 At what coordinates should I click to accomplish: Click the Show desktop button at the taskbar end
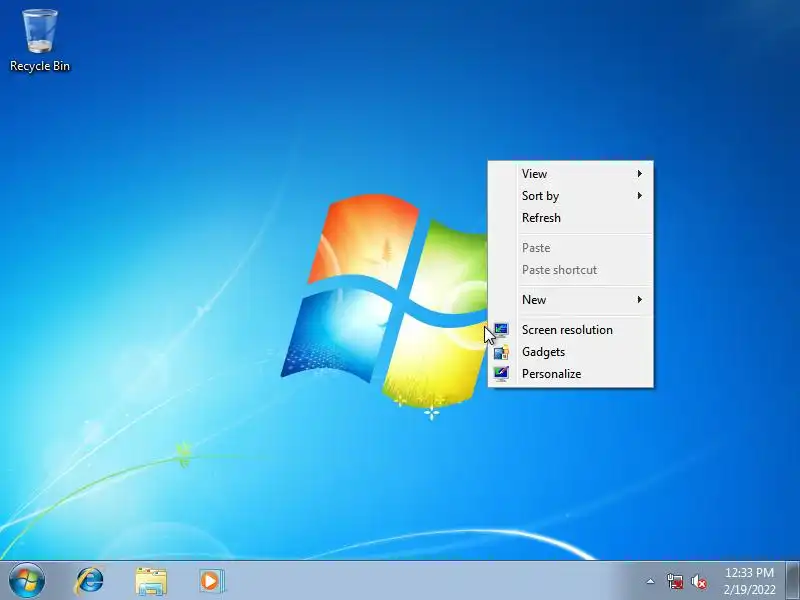(x=792, y=581)
